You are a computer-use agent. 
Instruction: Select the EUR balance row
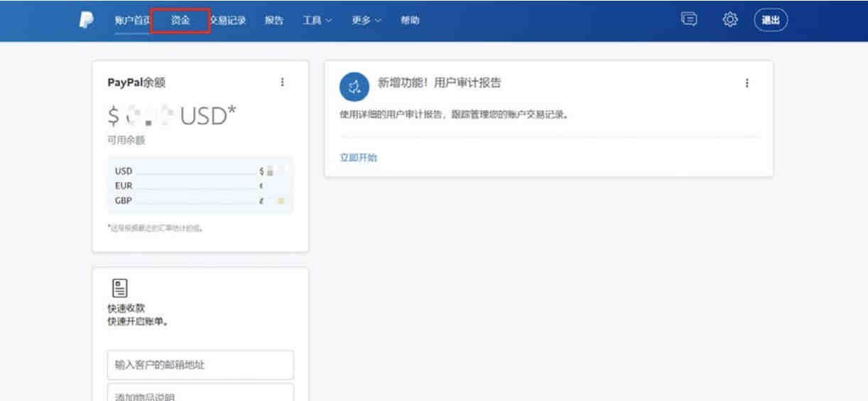[200, 186]
